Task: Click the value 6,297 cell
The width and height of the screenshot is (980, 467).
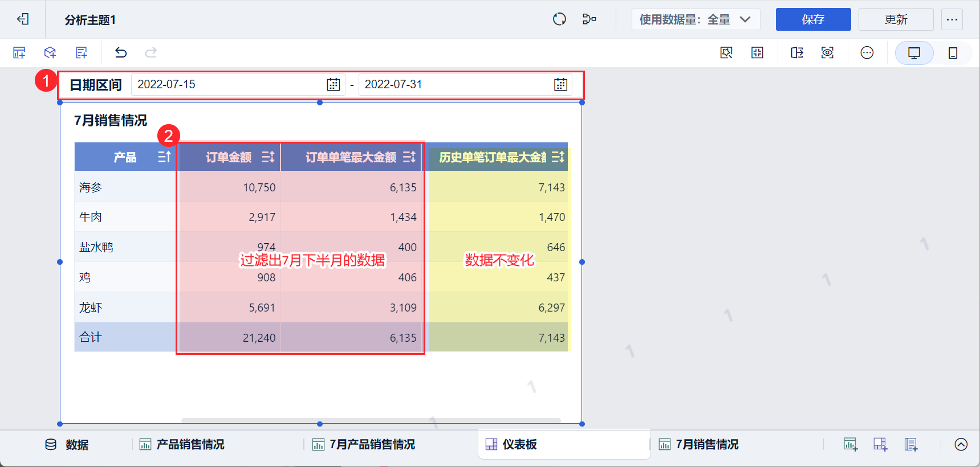Action: [495, 308]
